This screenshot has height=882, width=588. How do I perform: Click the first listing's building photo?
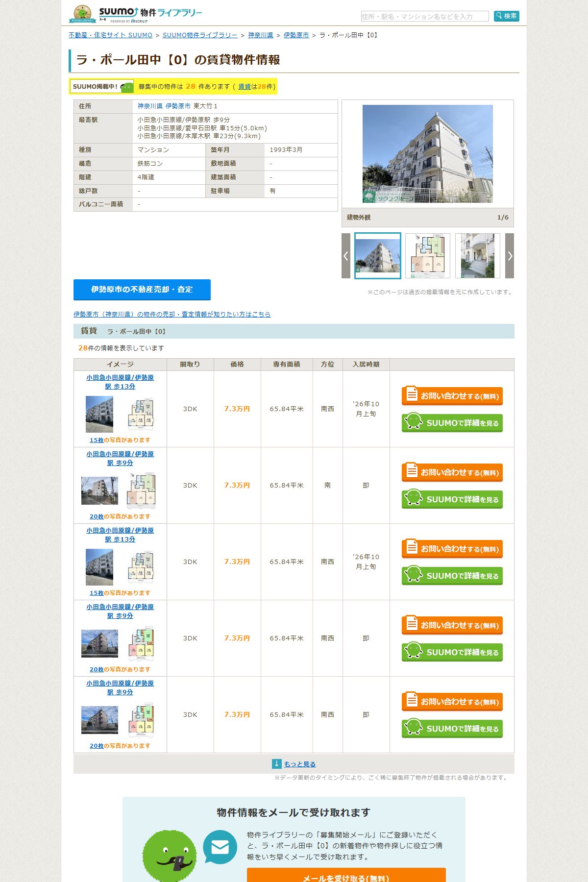99,415
